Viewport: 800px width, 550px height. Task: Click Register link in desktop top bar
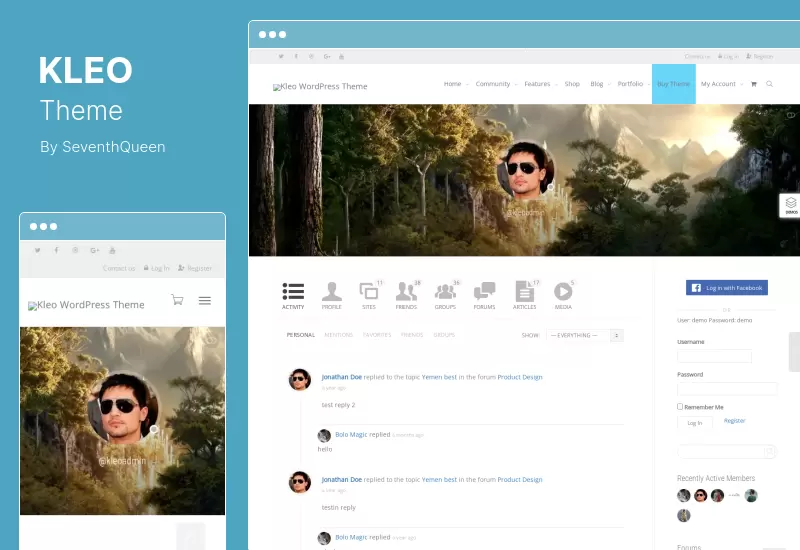pos(760,57)
